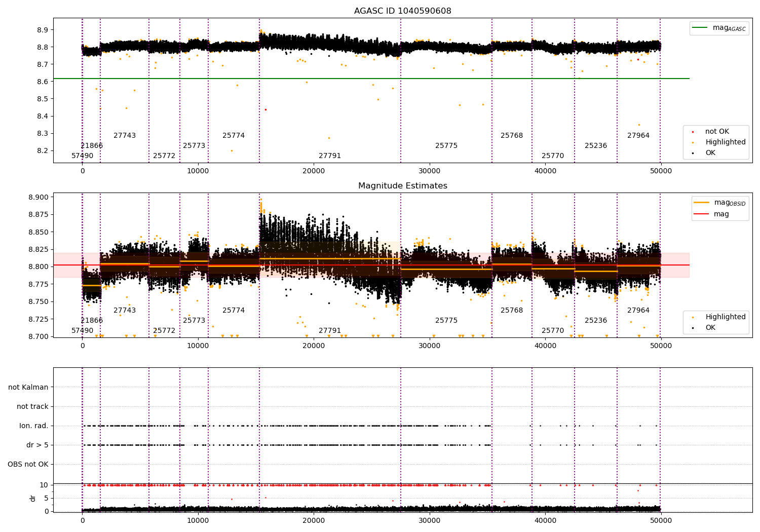Viewport: 760px width, 532px height.
Task: Click OBSID label 57490 in Magnitude Estimates plot
Action: 83,331
